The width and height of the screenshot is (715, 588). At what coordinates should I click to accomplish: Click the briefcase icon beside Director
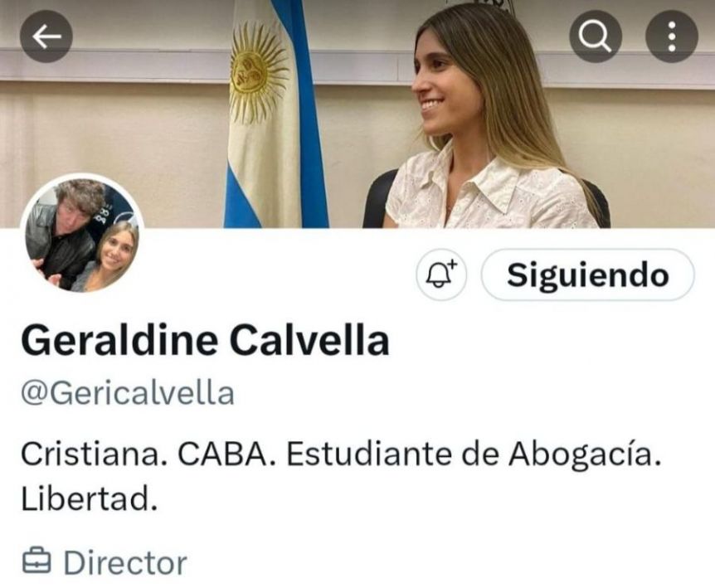36,562
